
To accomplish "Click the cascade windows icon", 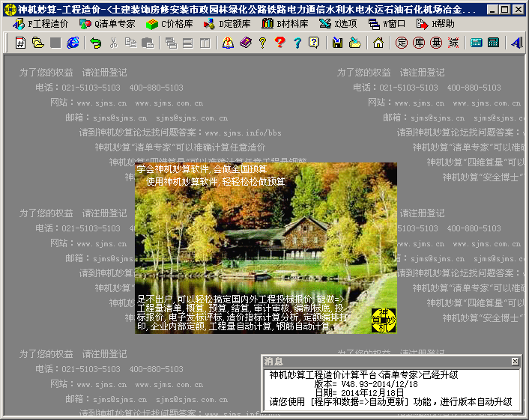I will [x=171, y=43].
